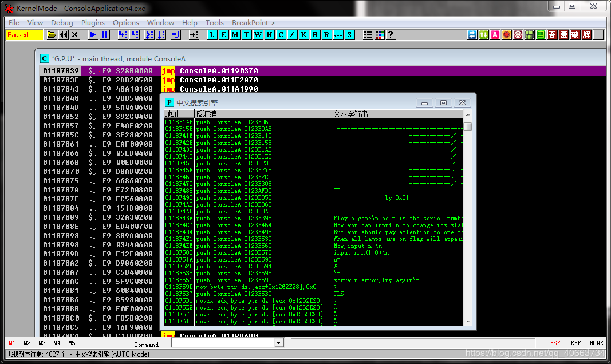
Task: Click the search window scrollbar down arrow
Action: tap(468, 322)
